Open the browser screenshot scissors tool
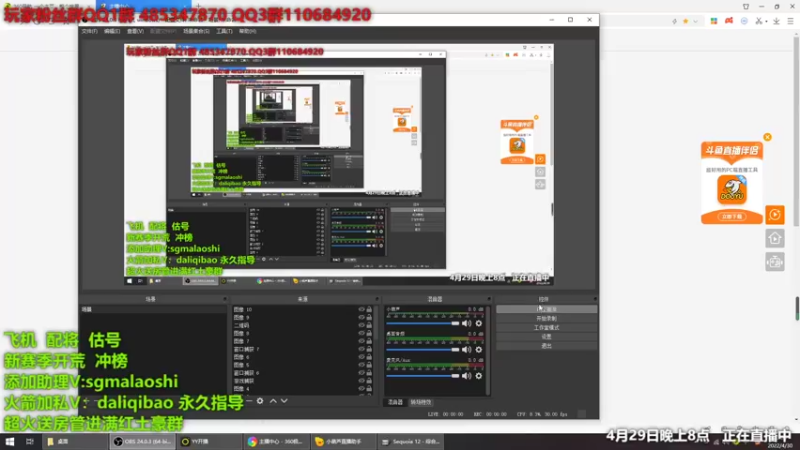The image size is (800, 450). 759,21
